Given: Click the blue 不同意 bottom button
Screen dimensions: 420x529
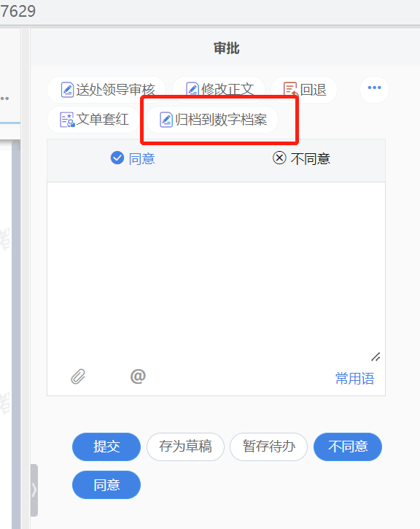Looking at the screenshot, I should click(348, 447).
